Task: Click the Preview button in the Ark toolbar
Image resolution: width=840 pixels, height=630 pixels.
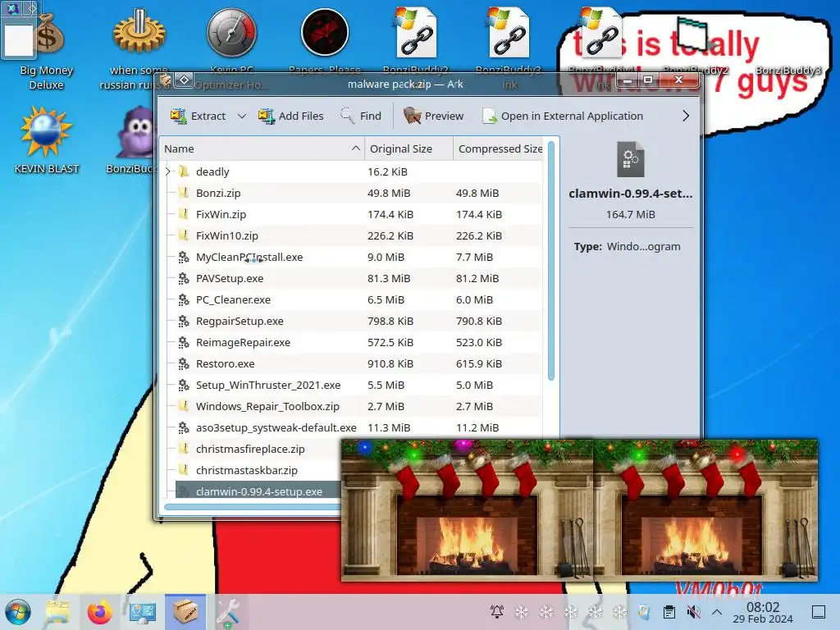Action: 433,116
